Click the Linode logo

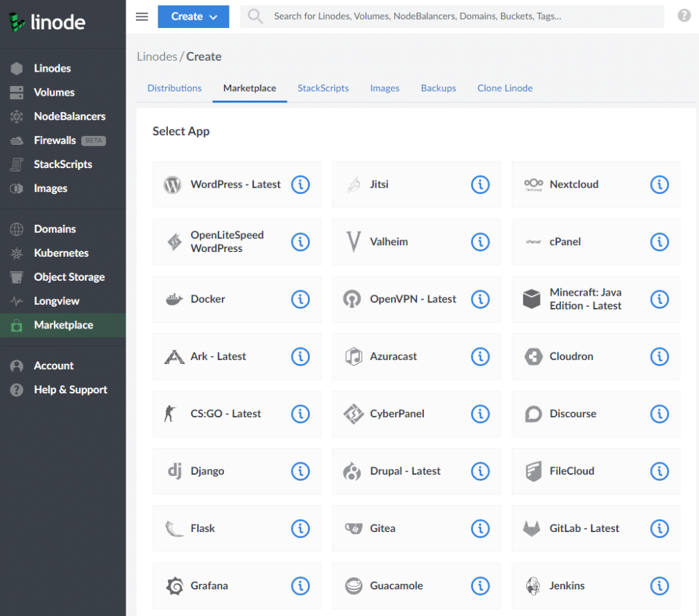pyautogui.click(x=46, y=23)
